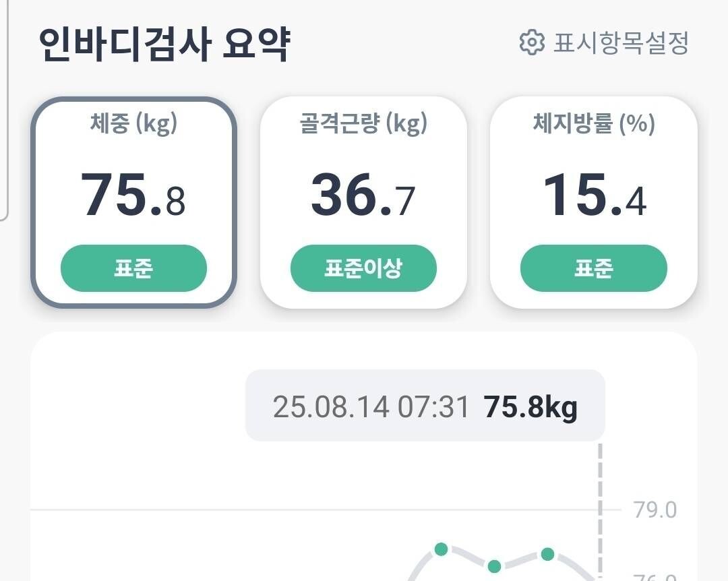Tap the 표준이상 badge under 골격근량
This screenshot has width=728, height=581.
(364, 268)
